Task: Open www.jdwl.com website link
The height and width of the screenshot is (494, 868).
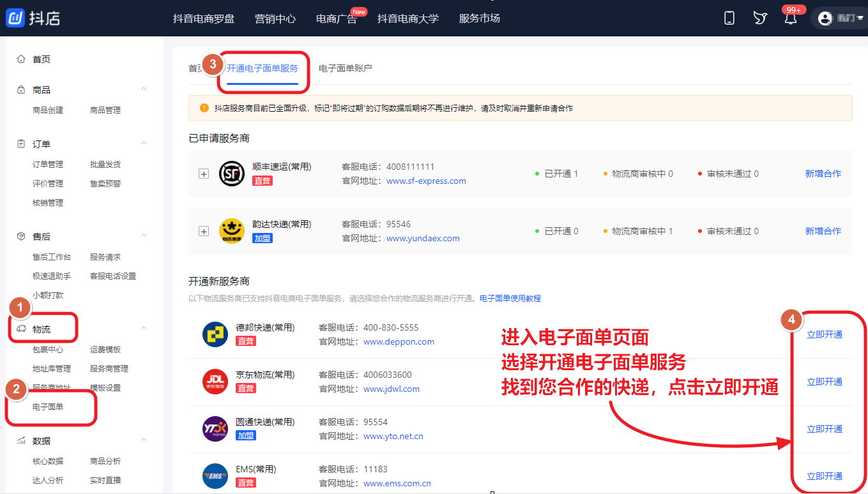Action: coord(392,389)
